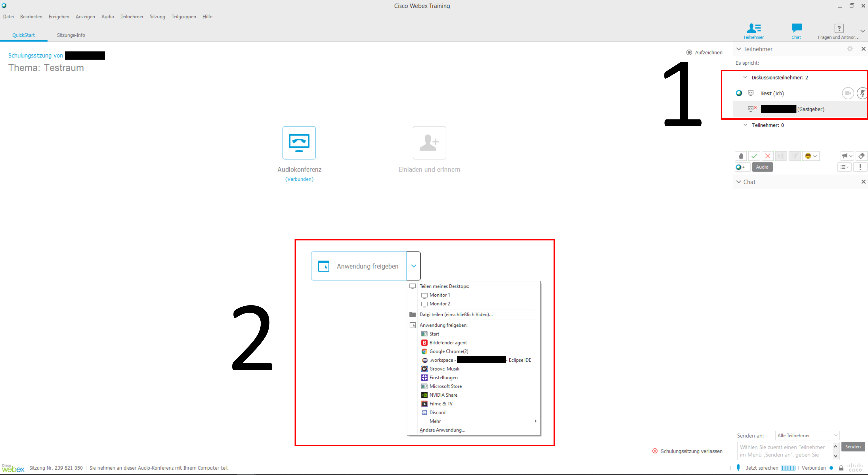
Task: Click the red X No feedback icon
Action: (767, 156)
